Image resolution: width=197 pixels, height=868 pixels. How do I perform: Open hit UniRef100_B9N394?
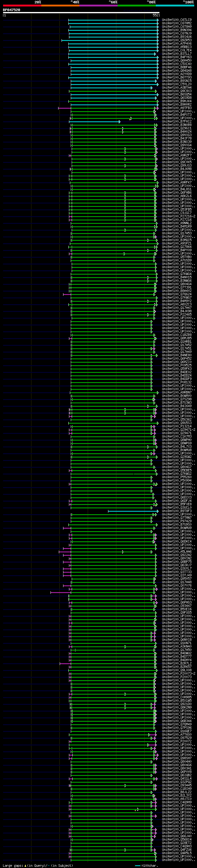(177, 30)
